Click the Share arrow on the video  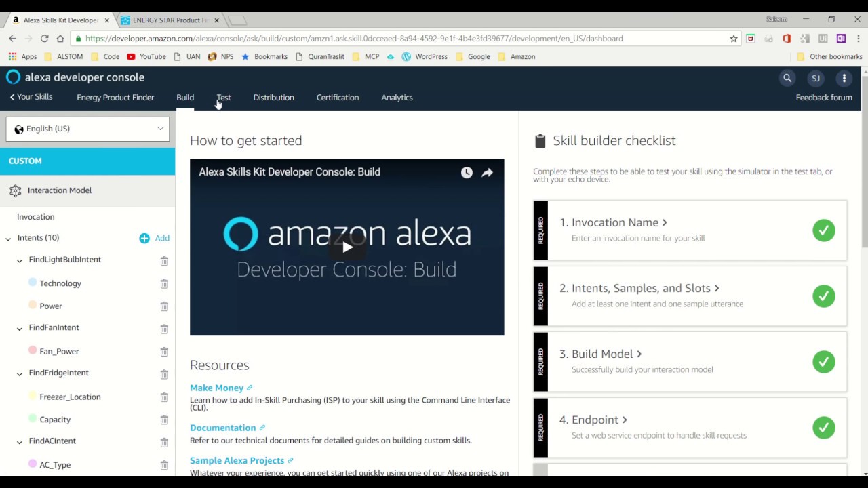pyautogui.click(x=487, y=173)
